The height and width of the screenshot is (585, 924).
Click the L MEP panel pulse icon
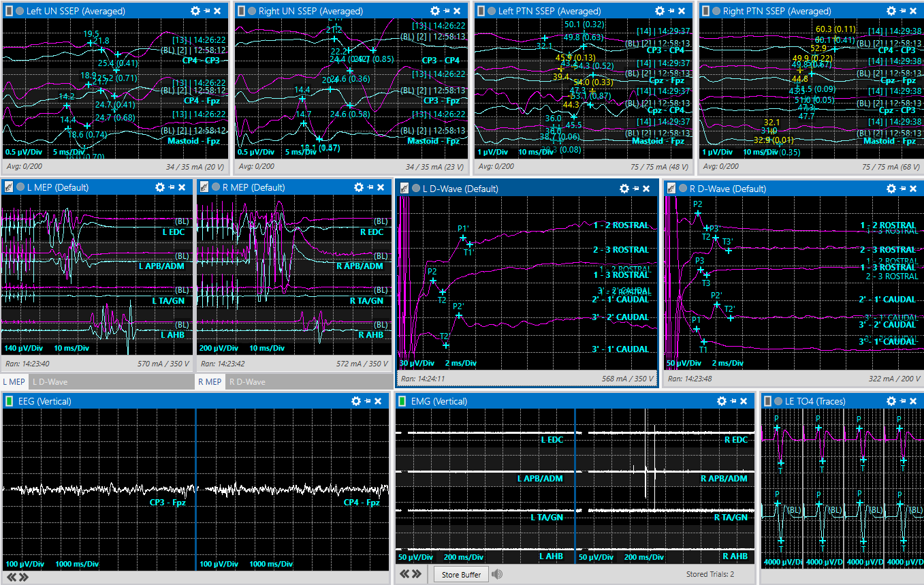click(x=10, y=187)
